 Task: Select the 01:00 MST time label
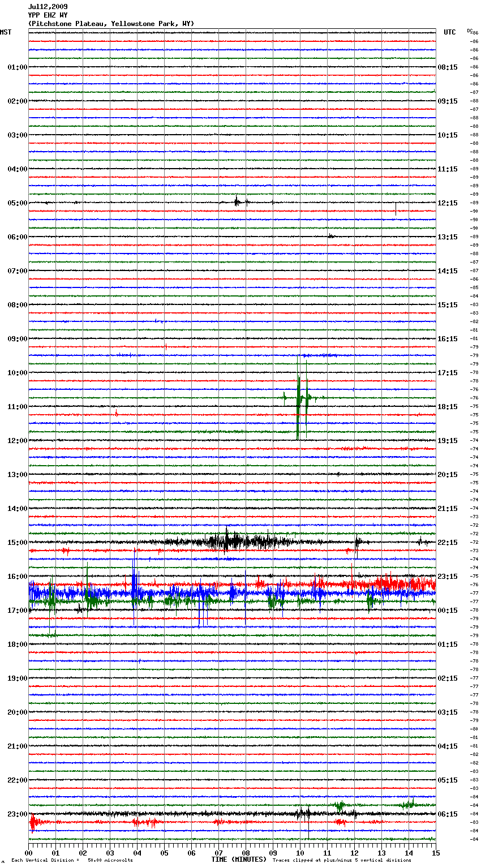[18, 67]
